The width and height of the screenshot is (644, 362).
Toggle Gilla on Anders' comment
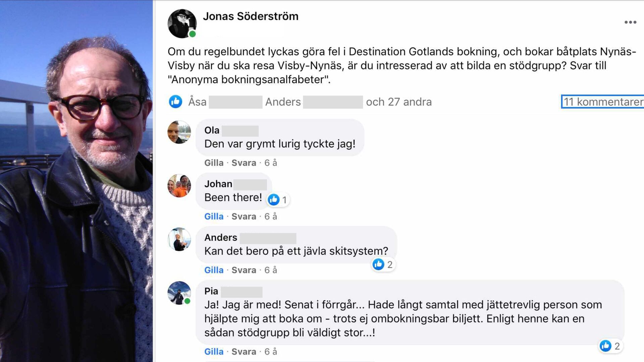coord(214,270)
